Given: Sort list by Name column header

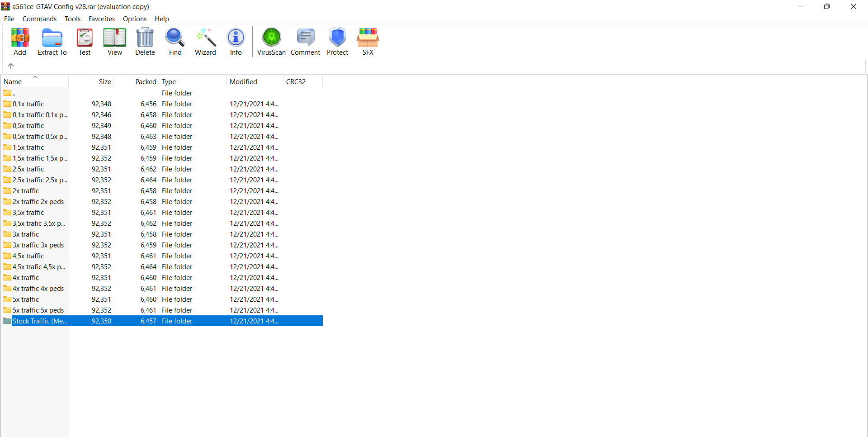Looking at the screenshot, I should point(35,82).
